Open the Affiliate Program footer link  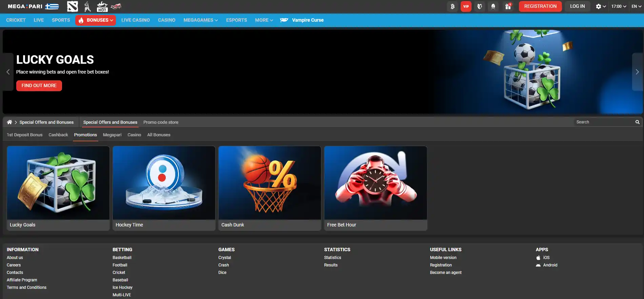(22, 280)
